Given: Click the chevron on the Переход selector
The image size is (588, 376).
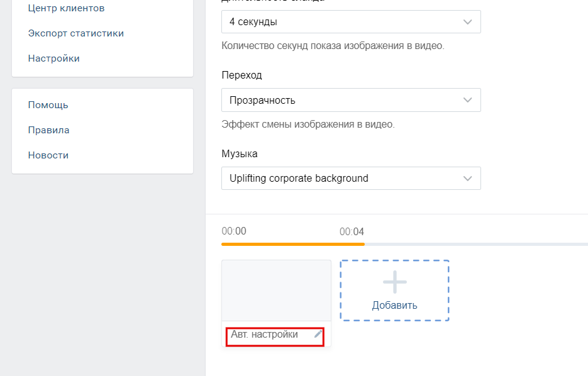Looking at the screenshot, I should 467,100.
